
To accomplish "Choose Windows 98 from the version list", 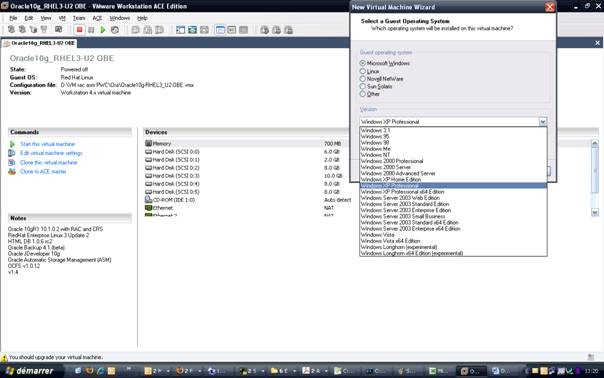I will pyautogui.click(x=453, y=143).
